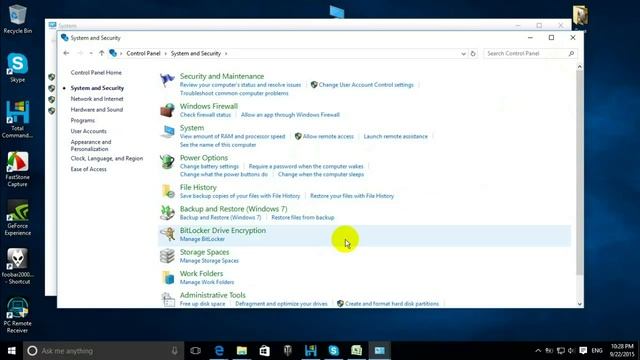Click the scroll down arrow
This screenshot has width=640, height=360.
(580, 304)
